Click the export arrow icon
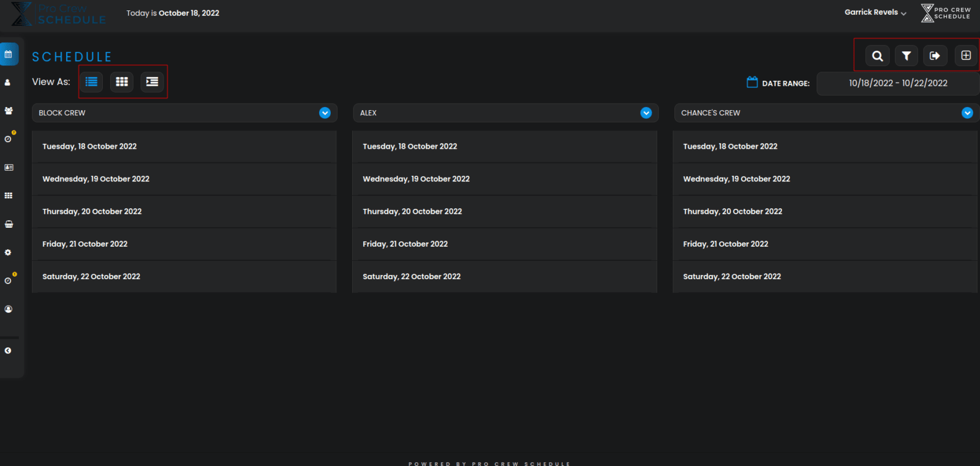980x466 pixels. 935,56
